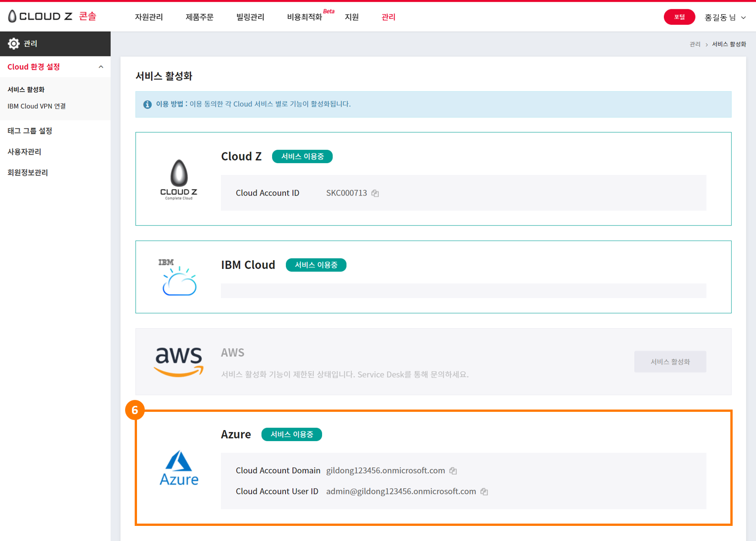Open IBM Cloud VPN 연결 in the sidebar

(x=37, y=106)
